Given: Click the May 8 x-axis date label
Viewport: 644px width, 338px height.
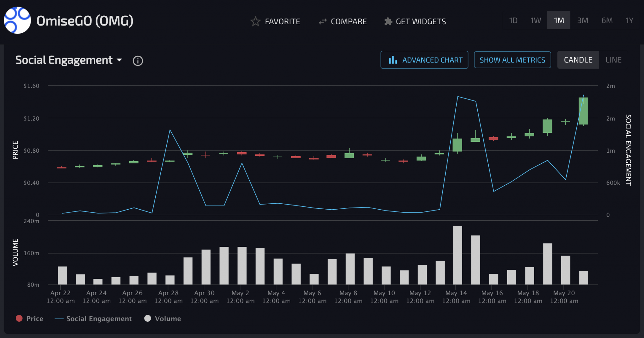Looking at the screenshot, I should 348,297.
